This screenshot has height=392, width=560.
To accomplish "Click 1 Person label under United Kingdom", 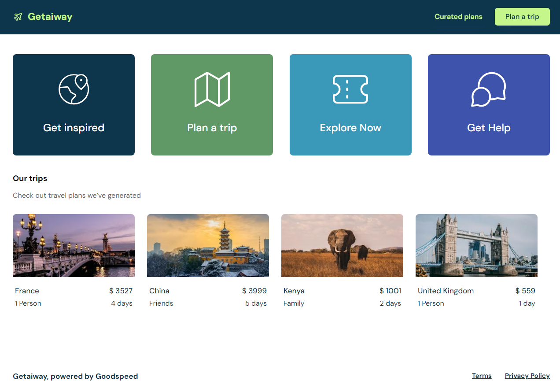I will (431, 303).
